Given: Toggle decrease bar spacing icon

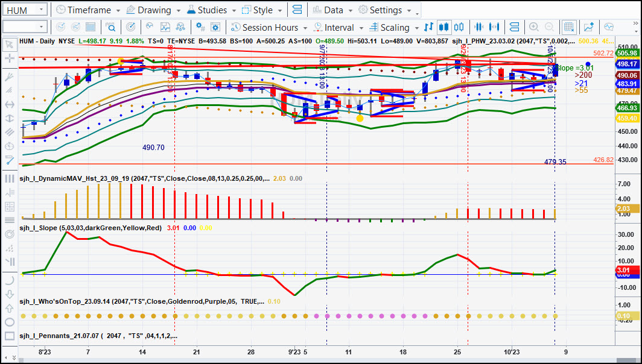Looking at the screenshot, I should point(478,27).
